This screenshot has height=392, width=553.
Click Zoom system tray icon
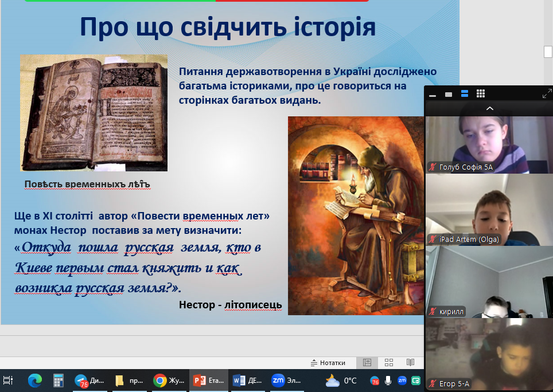click(x=402, y=381)
